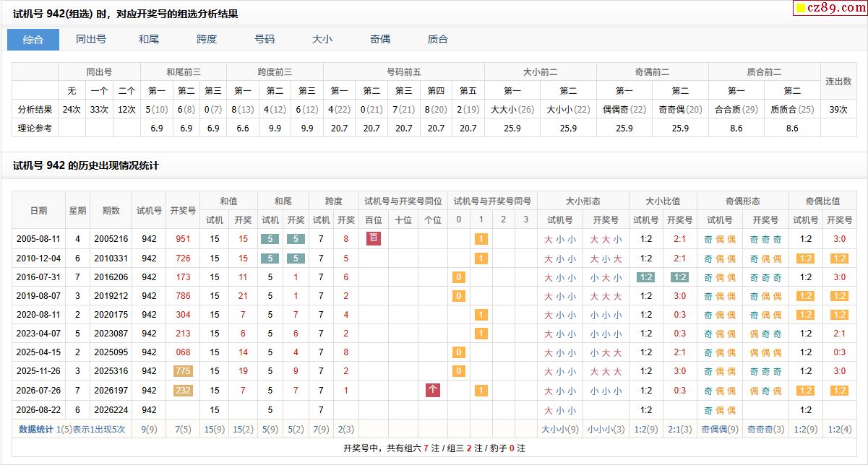Select the 大小 tab

322,40
